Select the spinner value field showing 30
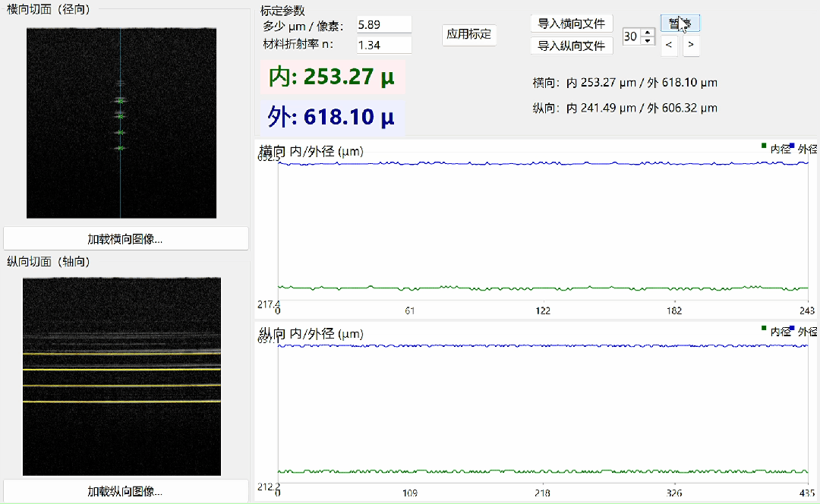The height and width of the screenshot is (504, 820). coord(632,36)
